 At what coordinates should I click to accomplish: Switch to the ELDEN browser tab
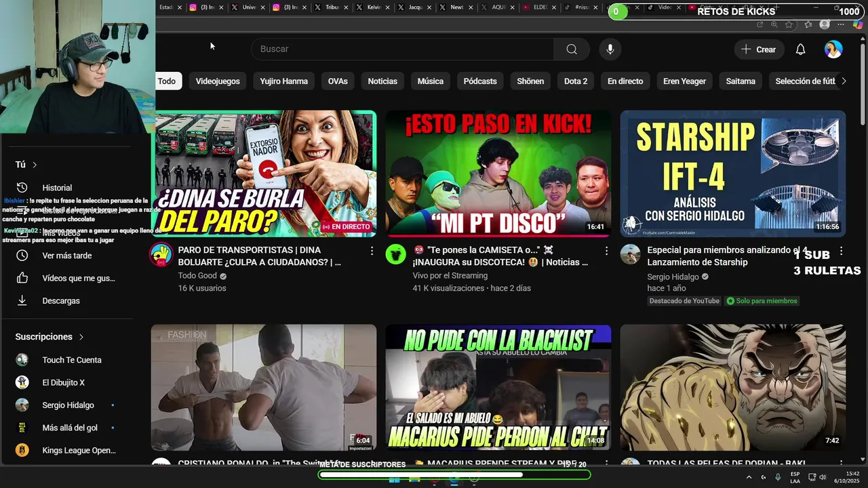point(540,7)
